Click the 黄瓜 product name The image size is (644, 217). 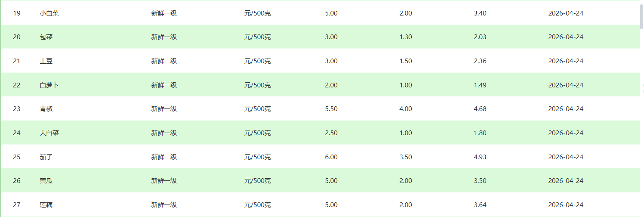pyautogui.click(x=46, y=181)
